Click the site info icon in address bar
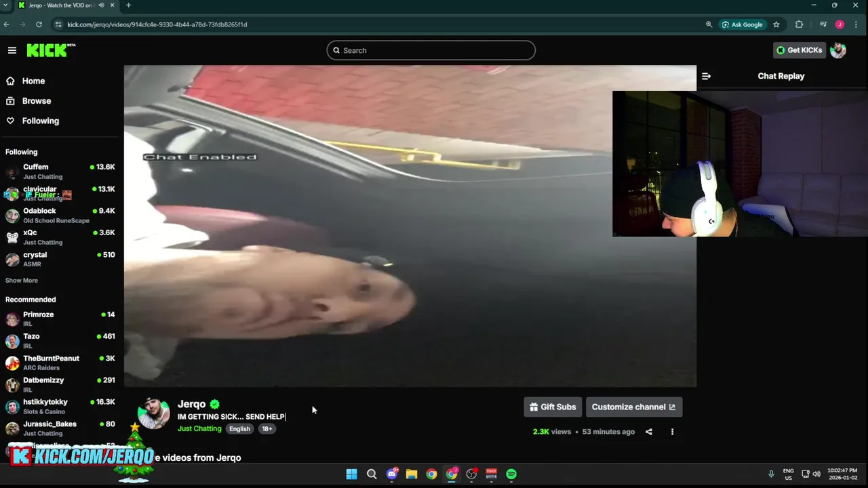868x488 pixels. point(58,24)
